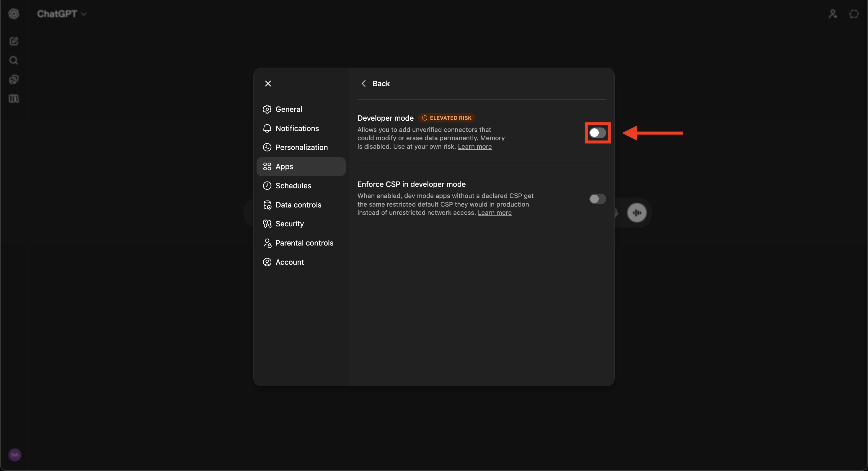868x471 pixels.
Task: Click the 'Enforce CSP in developer mode' heading
Action: coord(412,184)
